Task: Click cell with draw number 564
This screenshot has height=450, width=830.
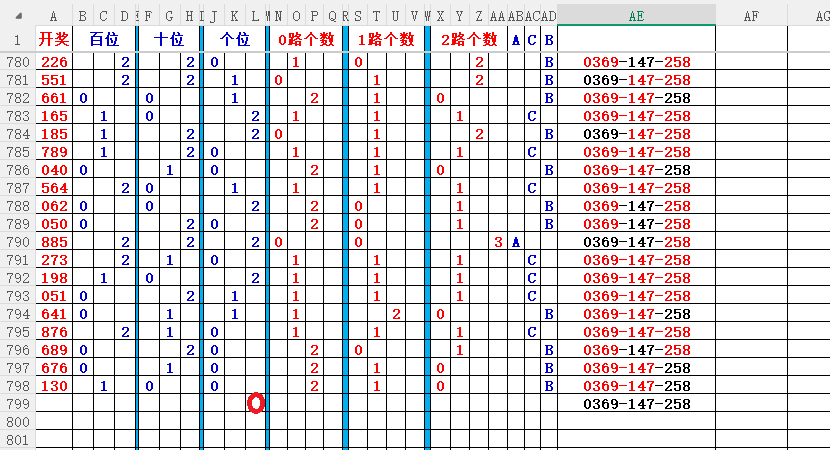Action: pyautogui.click(x=53, y=188)
